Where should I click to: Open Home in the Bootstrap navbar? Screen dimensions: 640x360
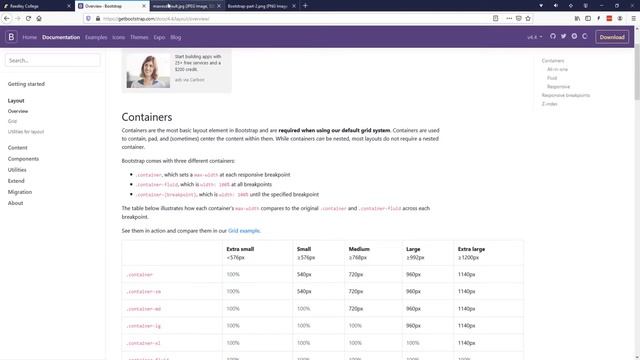tap(29, 37)
